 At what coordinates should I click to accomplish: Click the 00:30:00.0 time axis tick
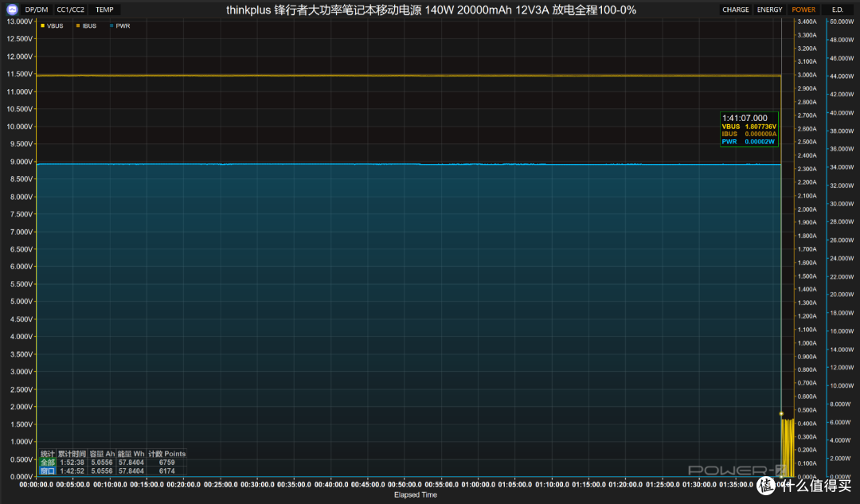point(257,484)
